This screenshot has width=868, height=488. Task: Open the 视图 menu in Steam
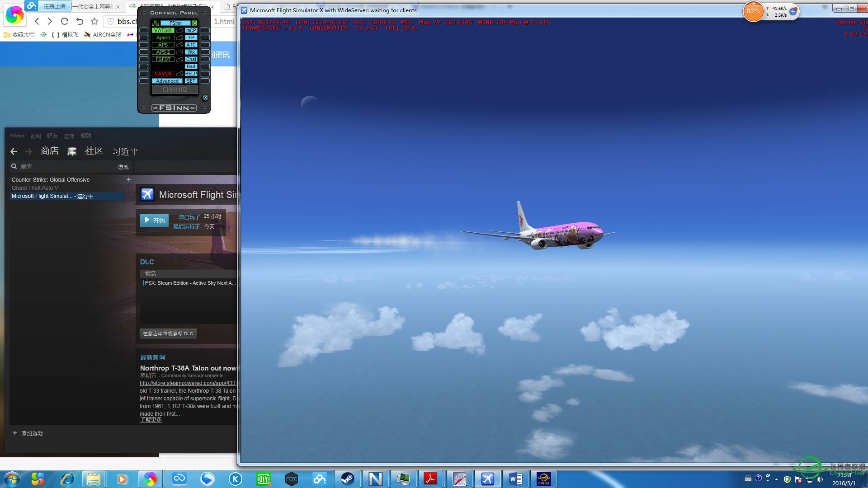(x=36, y=136)
